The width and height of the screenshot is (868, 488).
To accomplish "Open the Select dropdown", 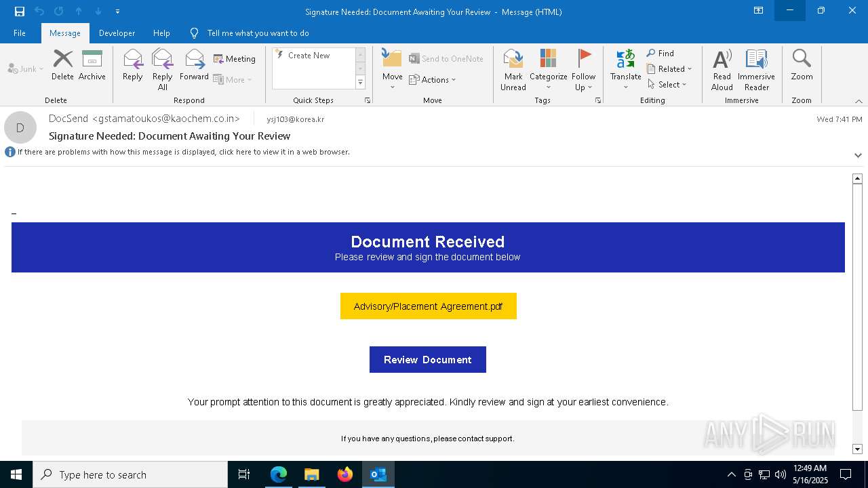I will coord(667,84).
